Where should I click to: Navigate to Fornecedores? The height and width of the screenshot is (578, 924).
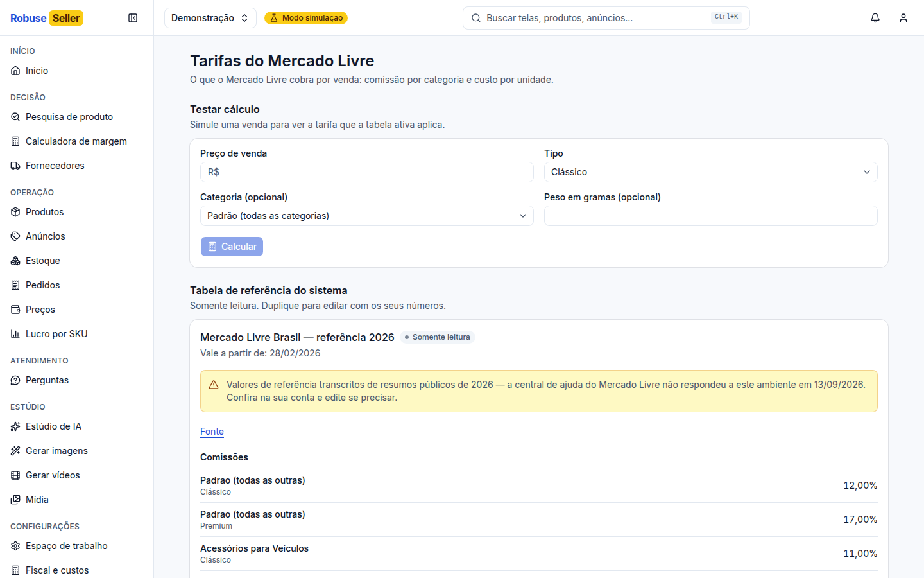click(77, 166)
